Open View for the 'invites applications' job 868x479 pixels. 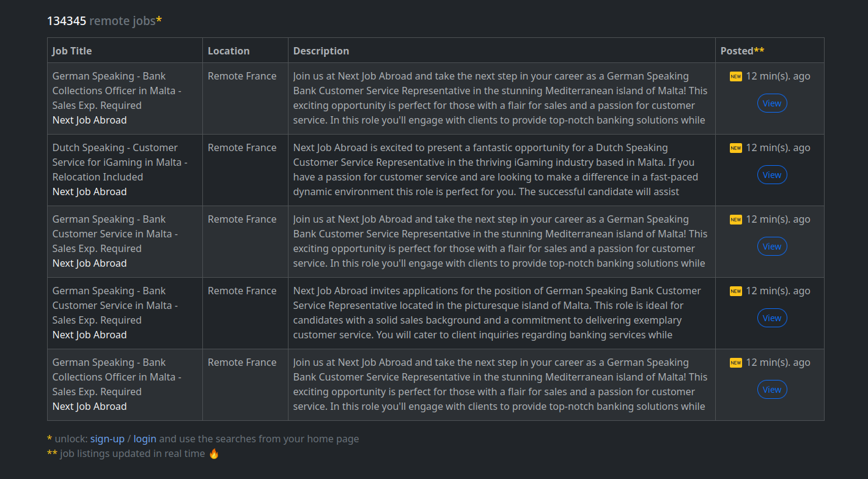point(772,318)
